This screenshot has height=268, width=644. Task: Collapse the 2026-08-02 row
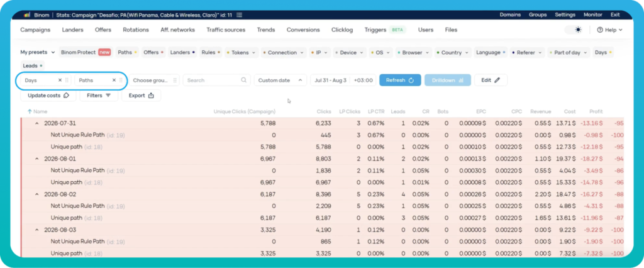(x=36, y=194)
